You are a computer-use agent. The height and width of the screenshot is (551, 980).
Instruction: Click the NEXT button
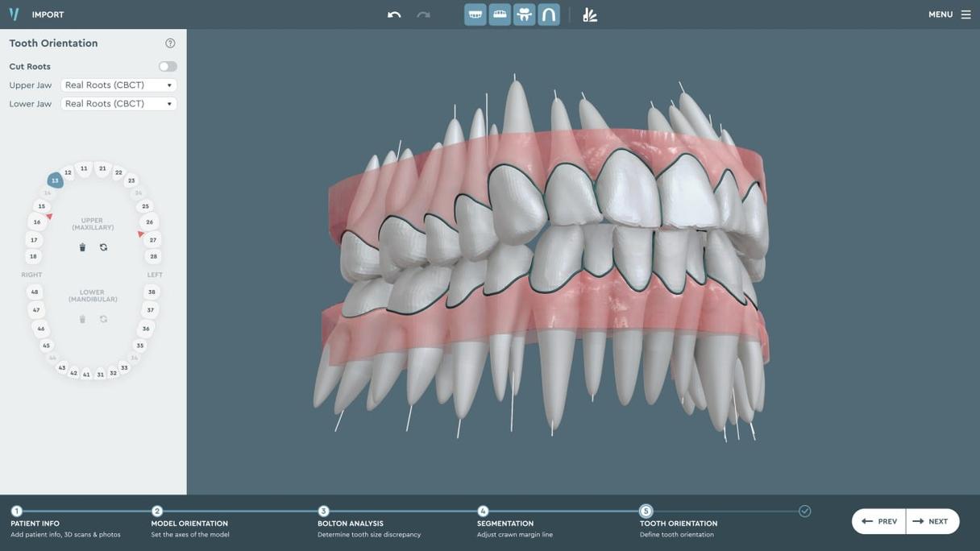click(932, 521)
